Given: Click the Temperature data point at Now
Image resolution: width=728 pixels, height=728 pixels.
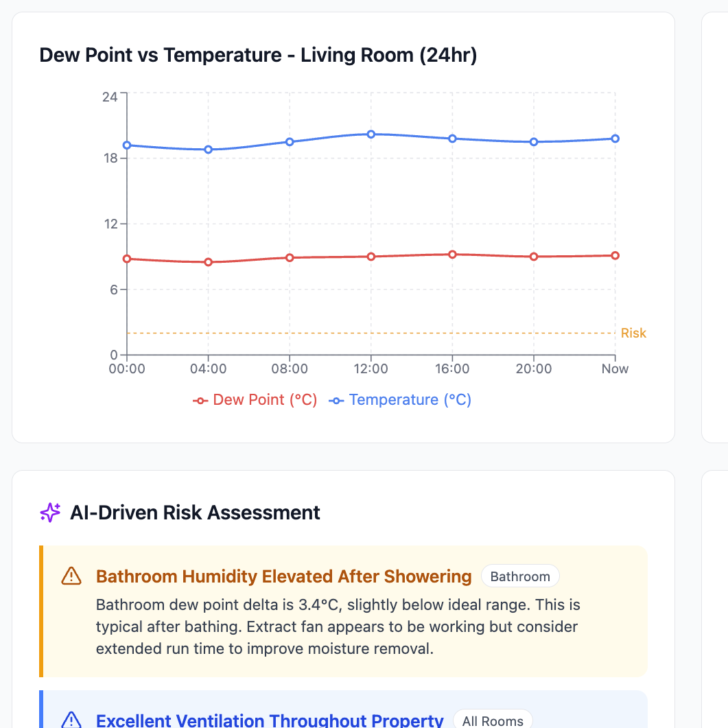Looking at the screenshot, I should pos(614,138).
